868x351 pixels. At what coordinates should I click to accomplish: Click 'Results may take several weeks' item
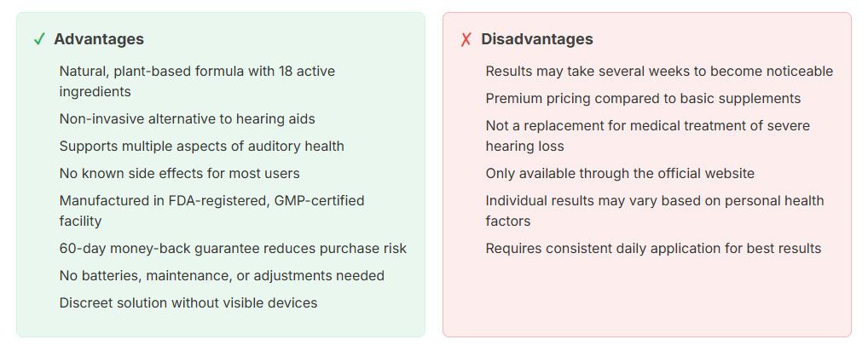(x=659, y=72)
